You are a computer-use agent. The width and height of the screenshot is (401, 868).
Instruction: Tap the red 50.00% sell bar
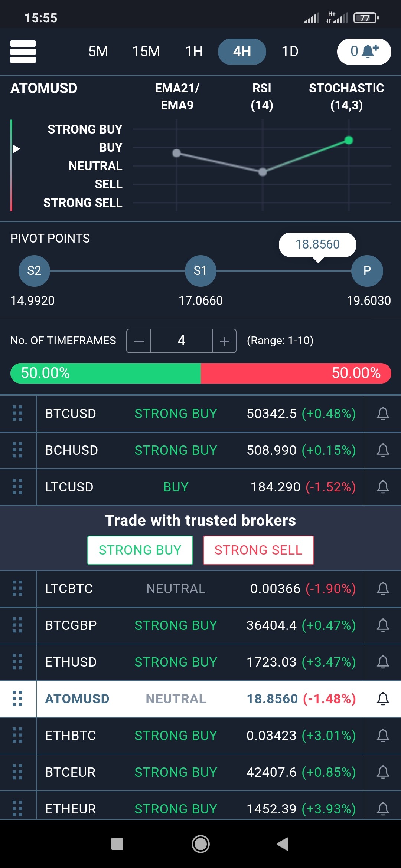tap(296, 373)
